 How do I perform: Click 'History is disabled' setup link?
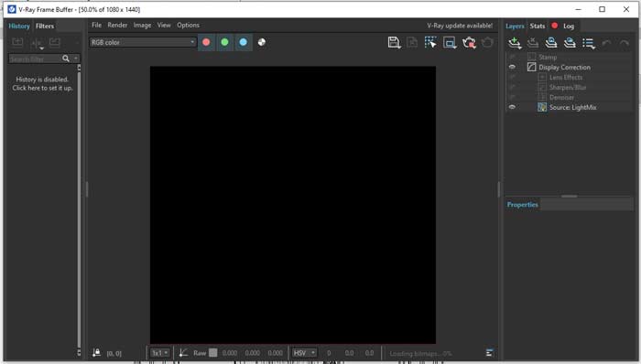[42, 83]
